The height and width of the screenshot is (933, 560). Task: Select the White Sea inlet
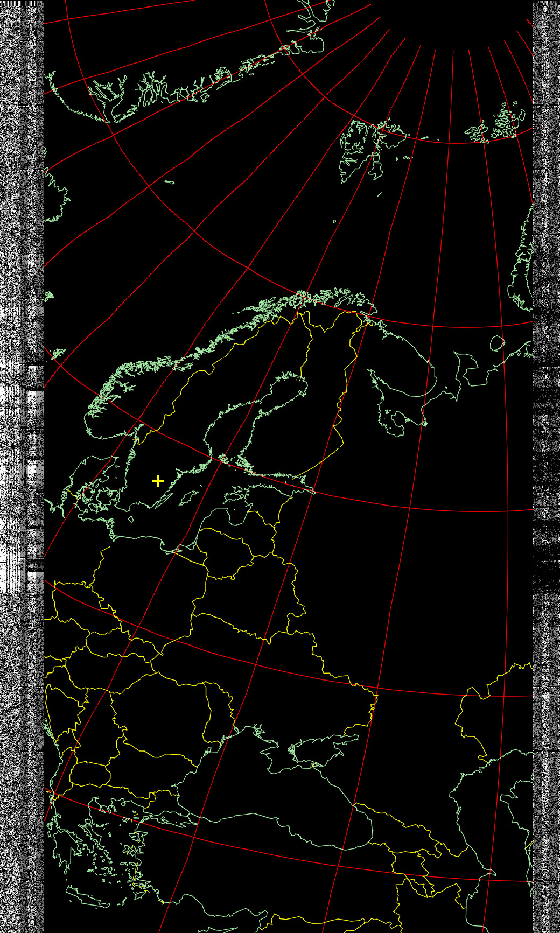pyautogui.click(x=401, y=406)
